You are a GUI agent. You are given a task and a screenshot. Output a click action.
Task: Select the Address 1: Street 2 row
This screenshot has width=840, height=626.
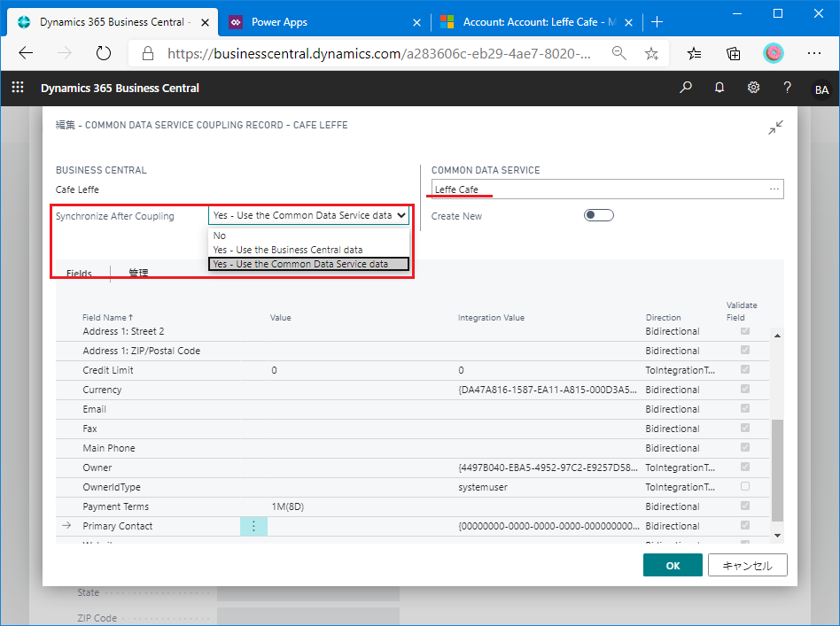(x=412, y=331)
